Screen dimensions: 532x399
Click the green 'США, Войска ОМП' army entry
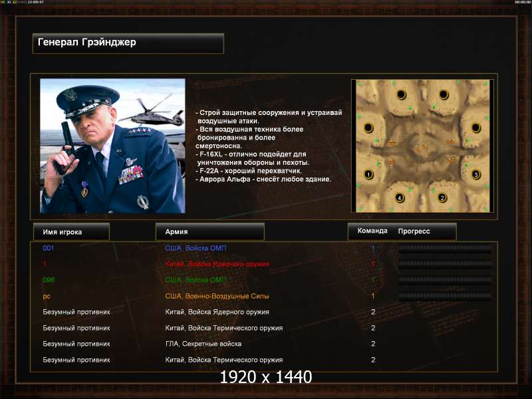pos(196,280)
